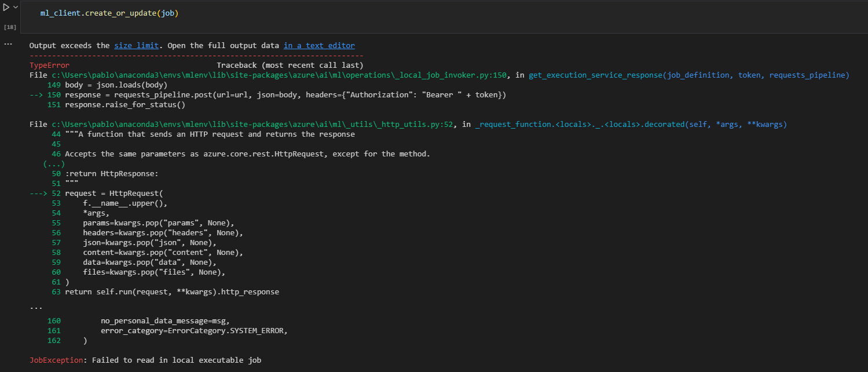Click the _request_function decorated function name
Screen dimensions: 868x372
click(631, 125)
